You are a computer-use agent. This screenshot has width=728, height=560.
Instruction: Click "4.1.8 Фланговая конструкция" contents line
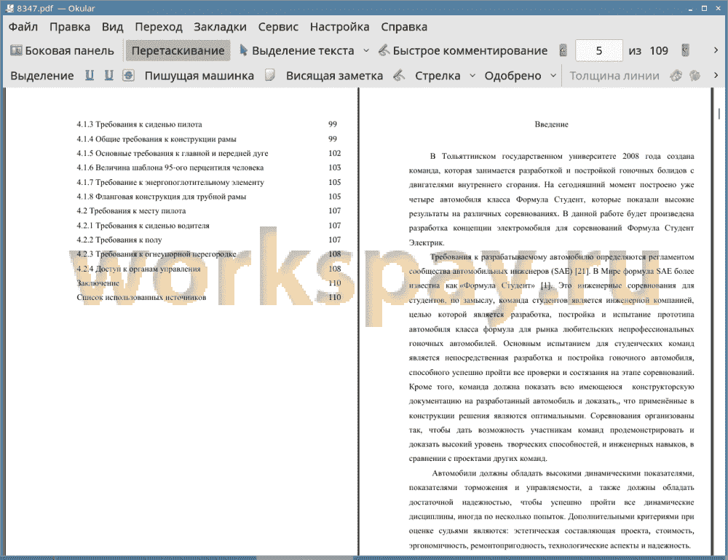click(x=162, y=197)
